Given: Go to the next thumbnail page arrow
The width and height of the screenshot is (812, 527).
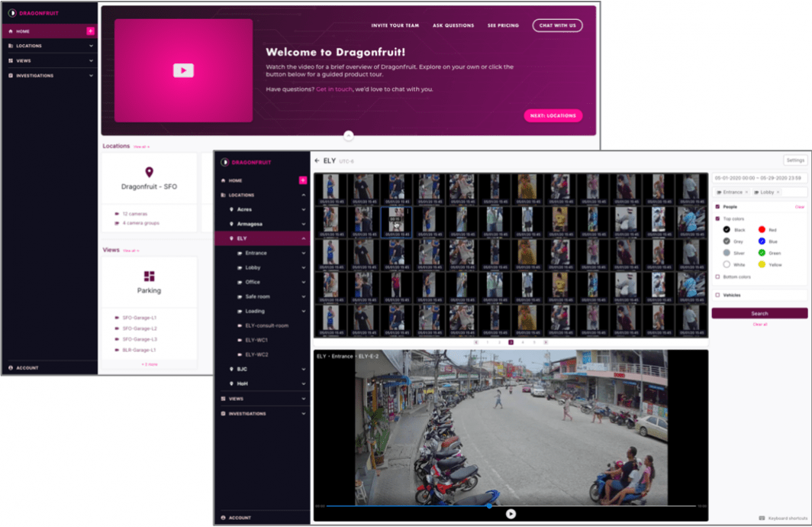Looking at the screenshot, I should tap(546, 342).
